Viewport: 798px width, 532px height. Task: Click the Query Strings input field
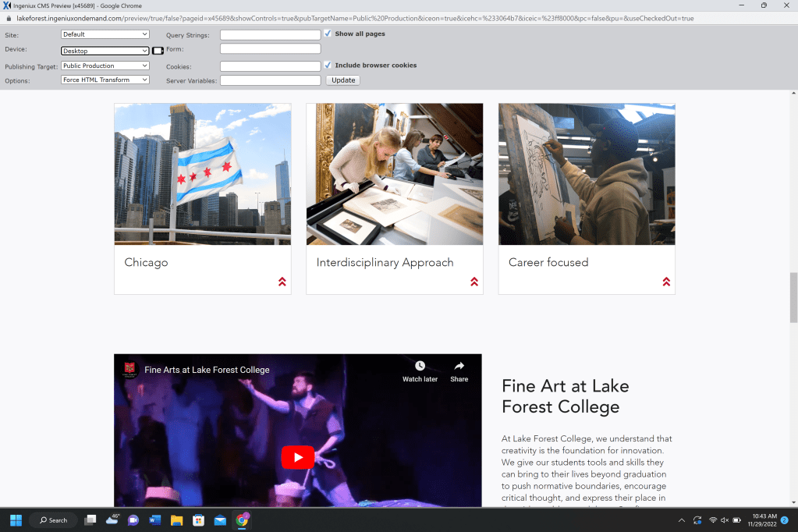(270, 35)
